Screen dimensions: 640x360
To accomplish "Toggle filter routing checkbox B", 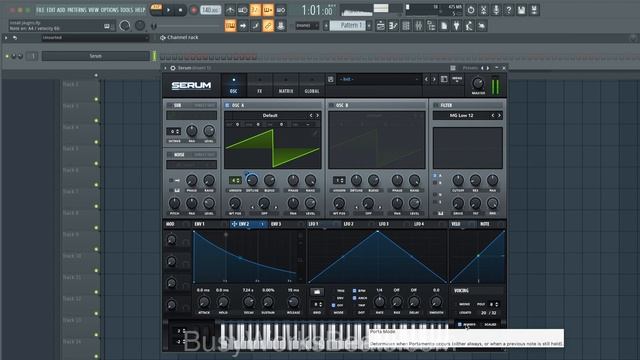I will tap(435, 182).
